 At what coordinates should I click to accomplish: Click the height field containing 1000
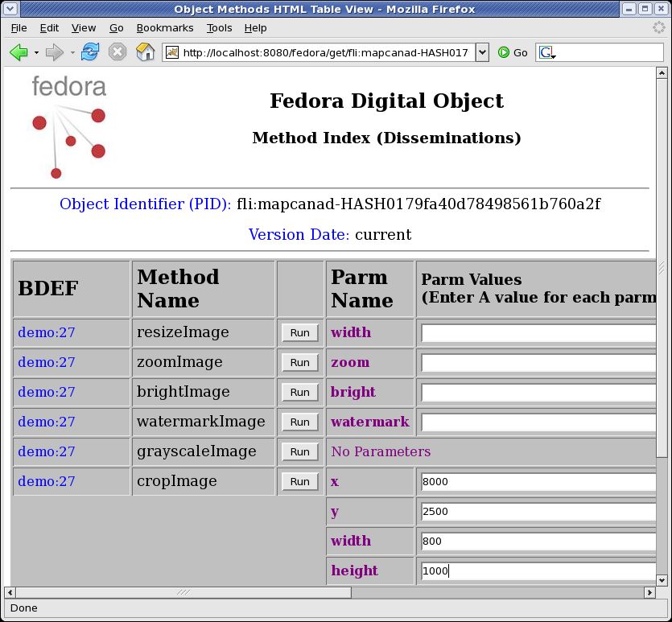click(538, 571)
